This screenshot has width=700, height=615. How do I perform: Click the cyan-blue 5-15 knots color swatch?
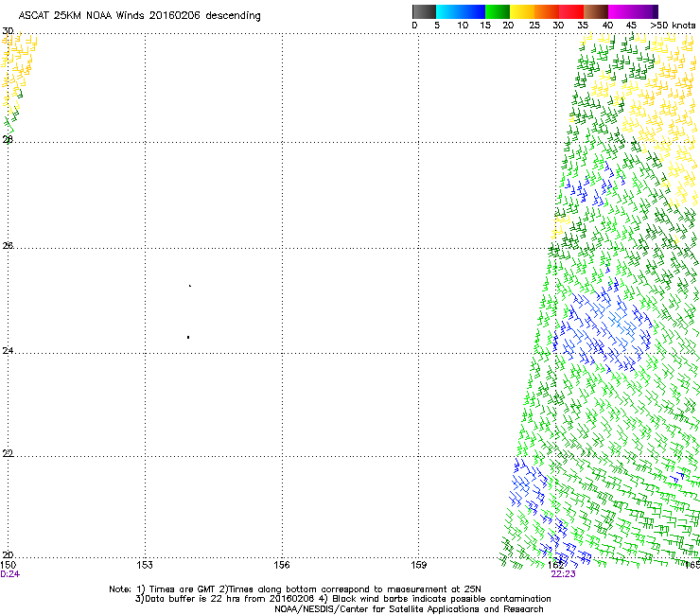point(461,11)
